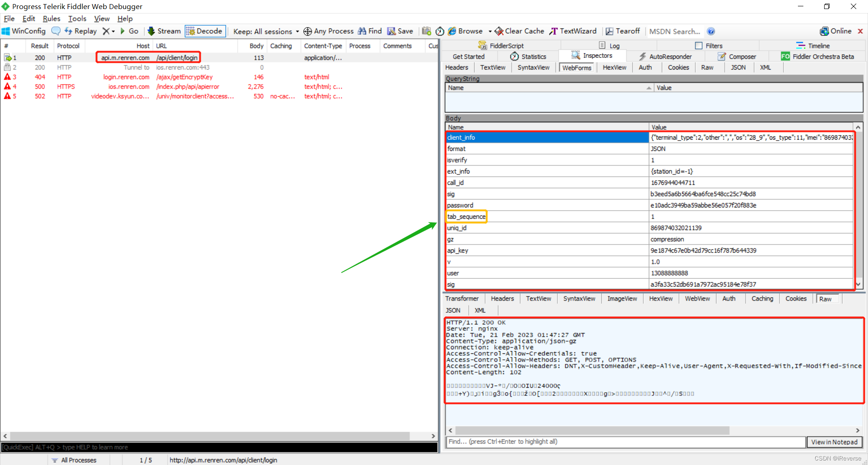Image resolution: width=868 pixels, height=465 pixels.
Task: Click the WinConfig toolbar icon
Action: click(x=6, y=31)
